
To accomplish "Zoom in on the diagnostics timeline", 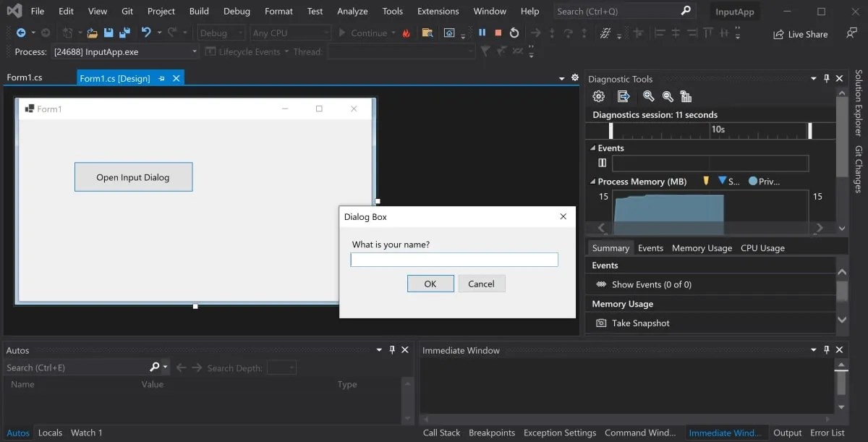I will point(648,95).
